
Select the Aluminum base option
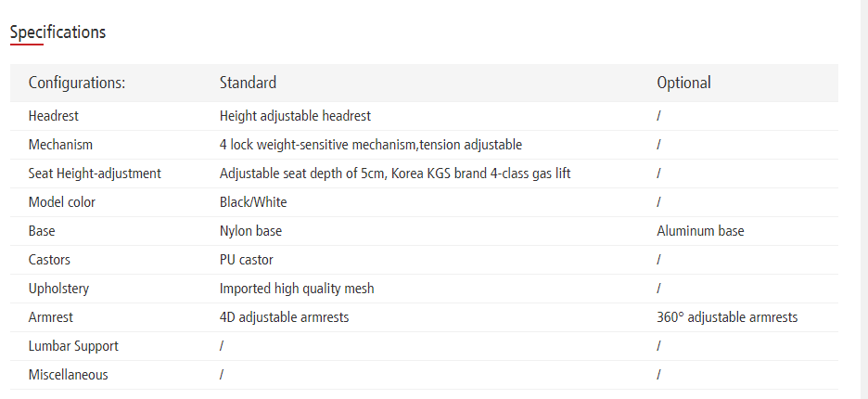(700, 231)
